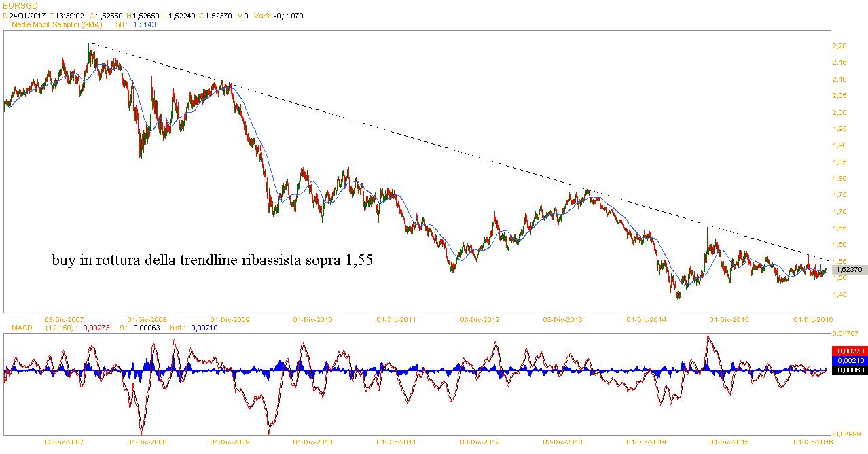
Task: Select the 2,20 price axis label
Action: click(x=839, y=46)
